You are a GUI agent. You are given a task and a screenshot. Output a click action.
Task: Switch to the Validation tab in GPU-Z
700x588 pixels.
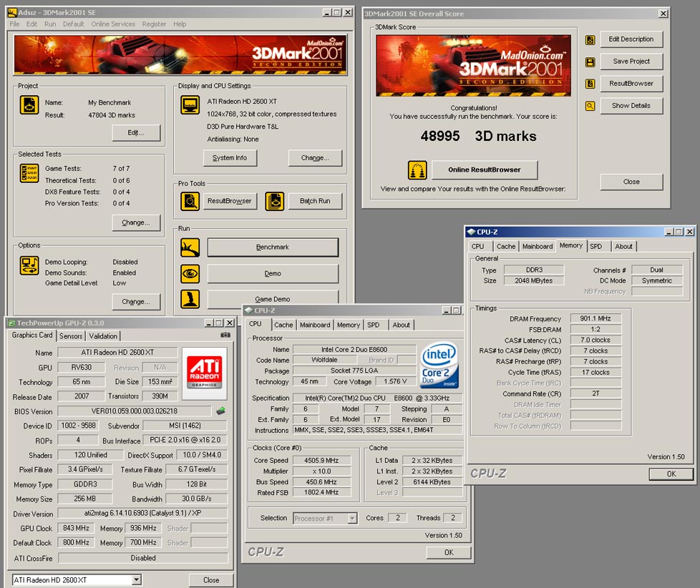point(103,336)
